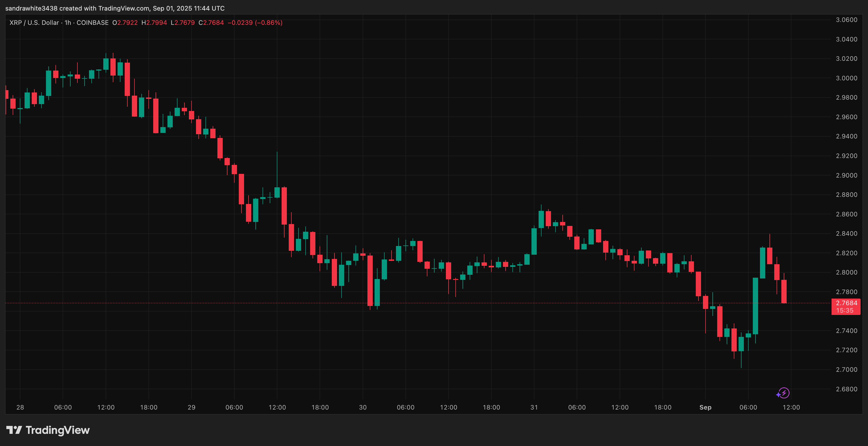Image resolution: width=868 pixels, height=446 pixels.
Task: Click the -0.0239 (-0.86%) change value
Action: click(x=255, y=22)
